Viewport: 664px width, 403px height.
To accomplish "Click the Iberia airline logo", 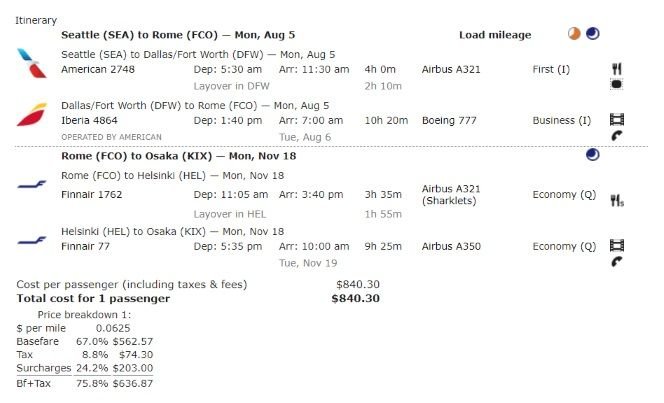I will coord(32,116).
